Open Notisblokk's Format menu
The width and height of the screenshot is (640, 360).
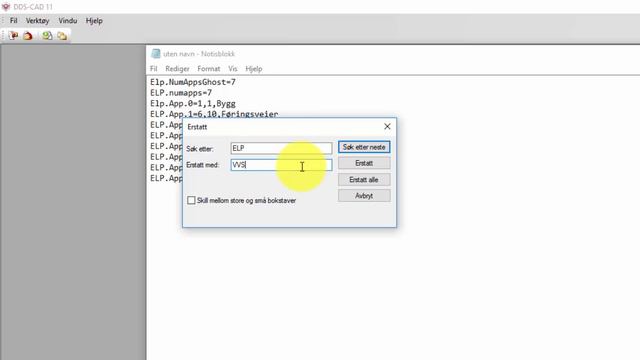209,69
